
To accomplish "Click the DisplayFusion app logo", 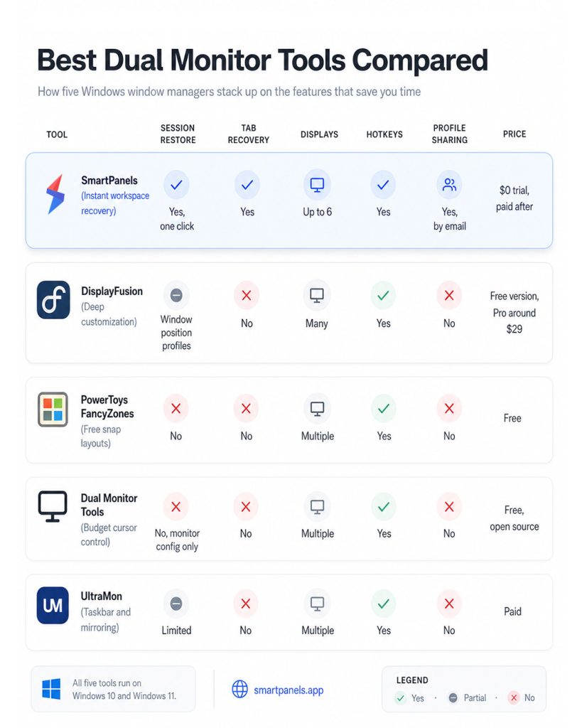I will [x=53, y=299].
